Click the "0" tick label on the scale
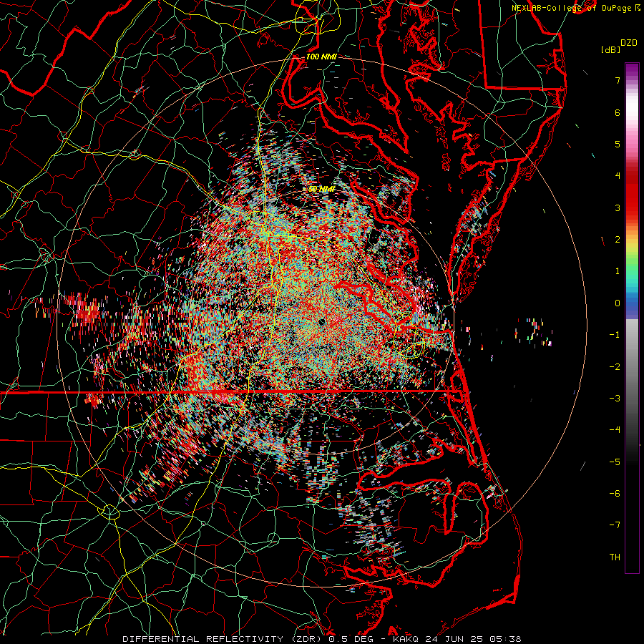 (618, 303)
